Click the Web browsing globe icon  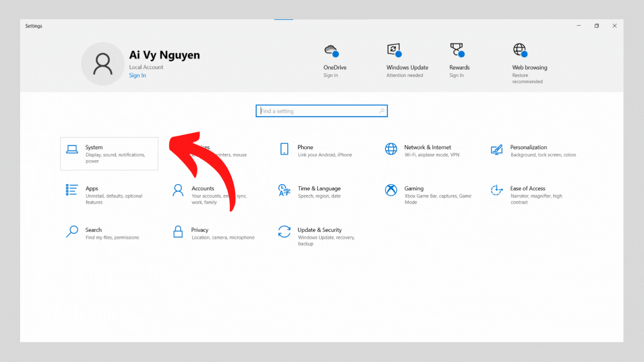point(520,50)
